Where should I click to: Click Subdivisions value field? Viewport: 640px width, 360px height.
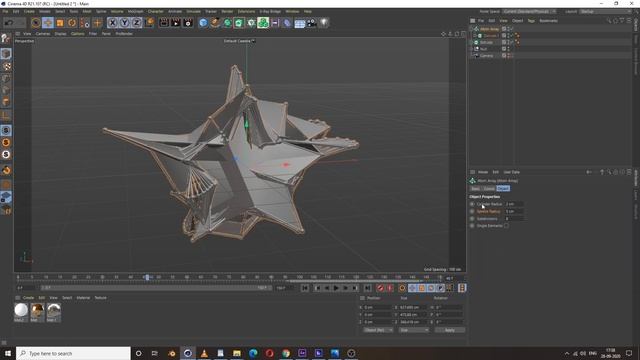pos(514,219)
